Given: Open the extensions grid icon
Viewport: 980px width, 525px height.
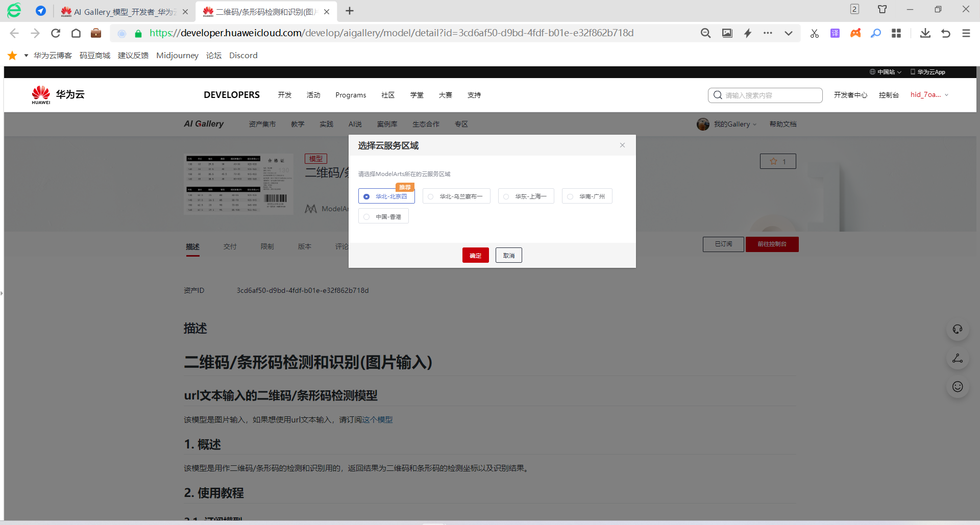Looking at the screenshot, I should point(896,33).
